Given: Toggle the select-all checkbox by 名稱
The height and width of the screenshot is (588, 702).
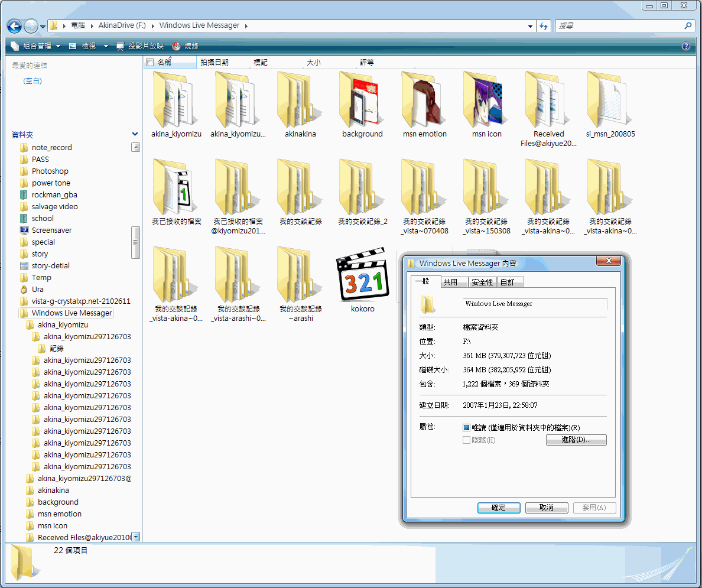Looking at the screenshot, I should 150,62.
